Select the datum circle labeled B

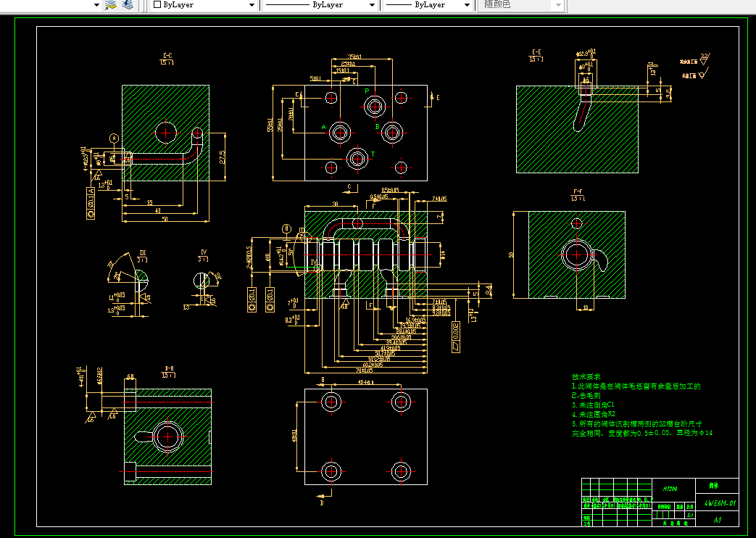click(x=287, y=228)
